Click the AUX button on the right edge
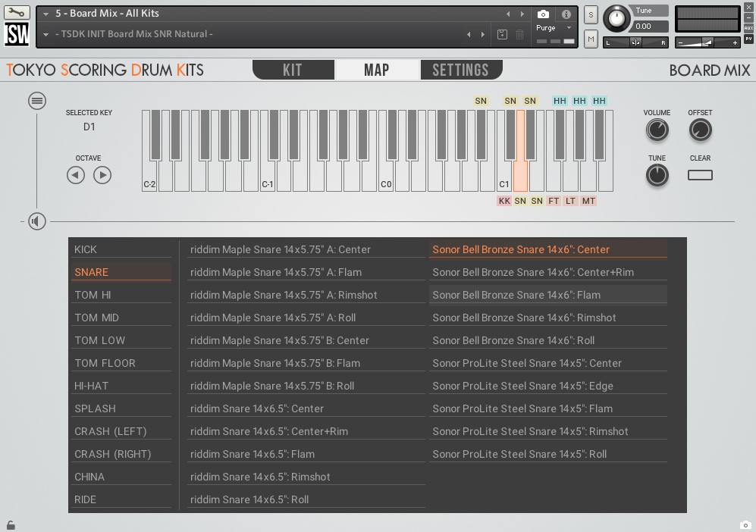 coord(748,29)
